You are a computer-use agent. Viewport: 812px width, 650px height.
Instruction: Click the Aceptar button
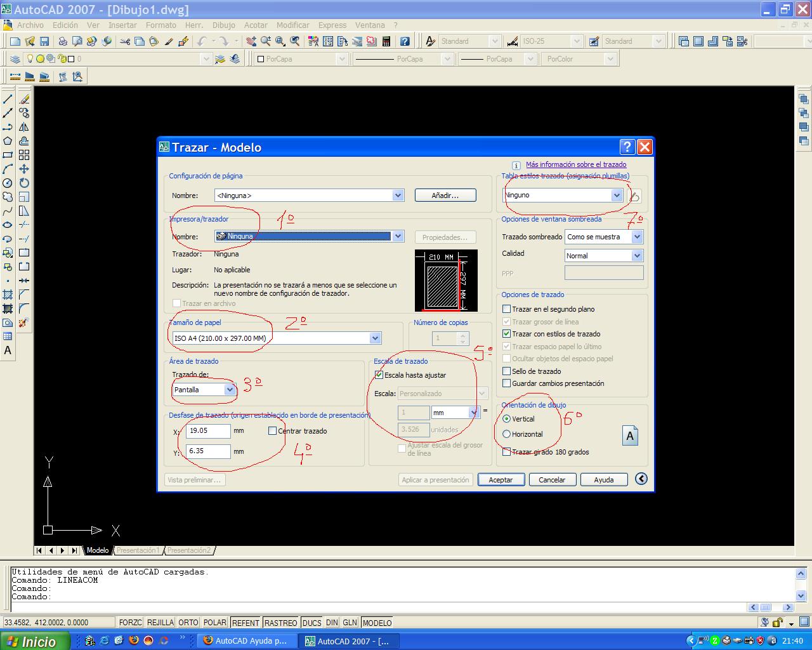[x=501, y=480]
